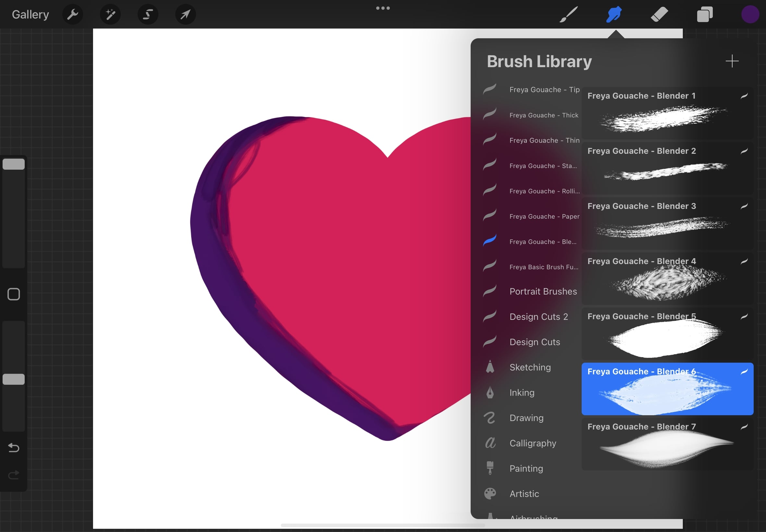
Task: Tap the Redo arrow
Action: point(13,475)
